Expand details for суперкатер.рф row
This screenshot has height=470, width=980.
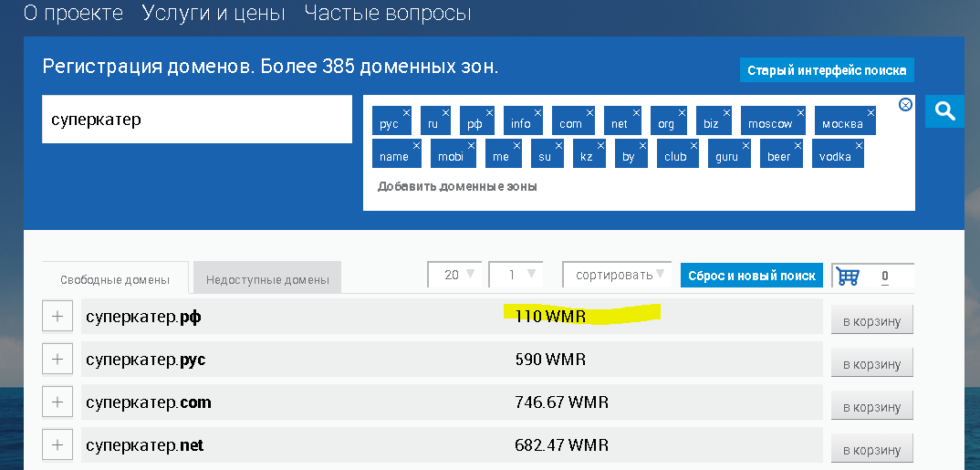click(x=57, y=317)
